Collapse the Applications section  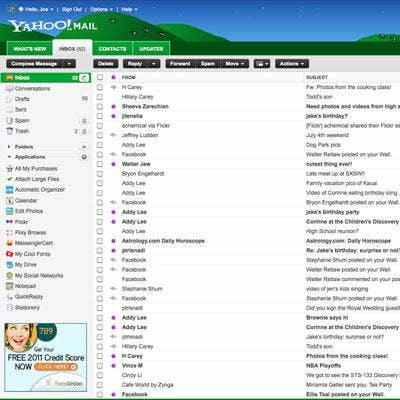click(x=9, y=157)
